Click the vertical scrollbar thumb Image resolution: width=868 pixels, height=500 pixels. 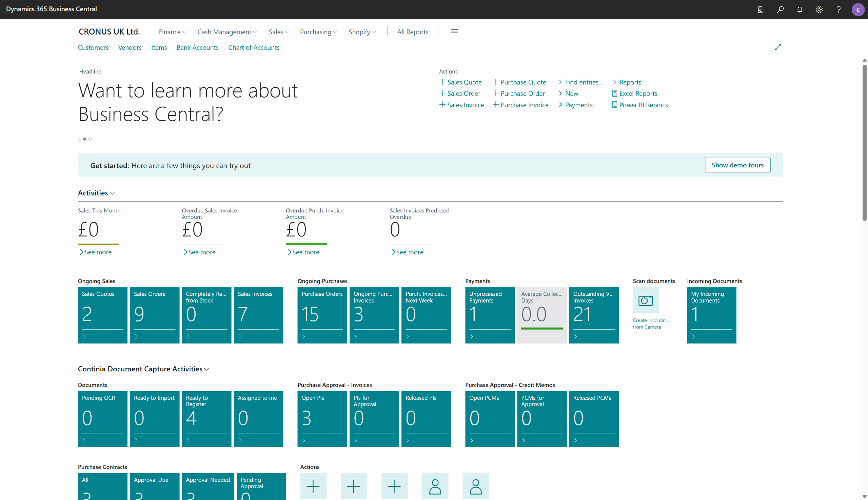tap(865, 143)
